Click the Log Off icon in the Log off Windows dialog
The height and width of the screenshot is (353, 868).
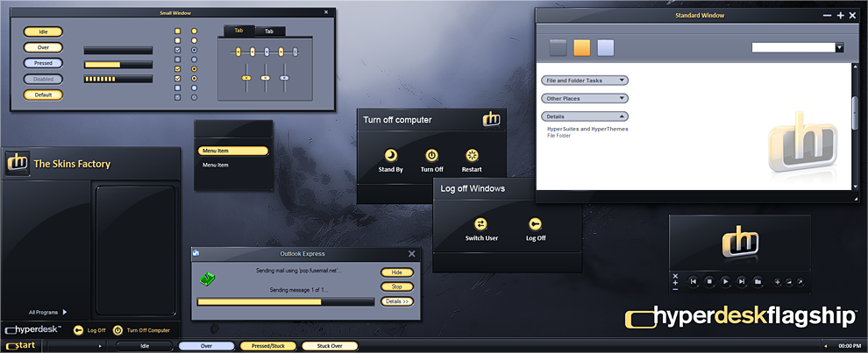click(x=536, y=223)
